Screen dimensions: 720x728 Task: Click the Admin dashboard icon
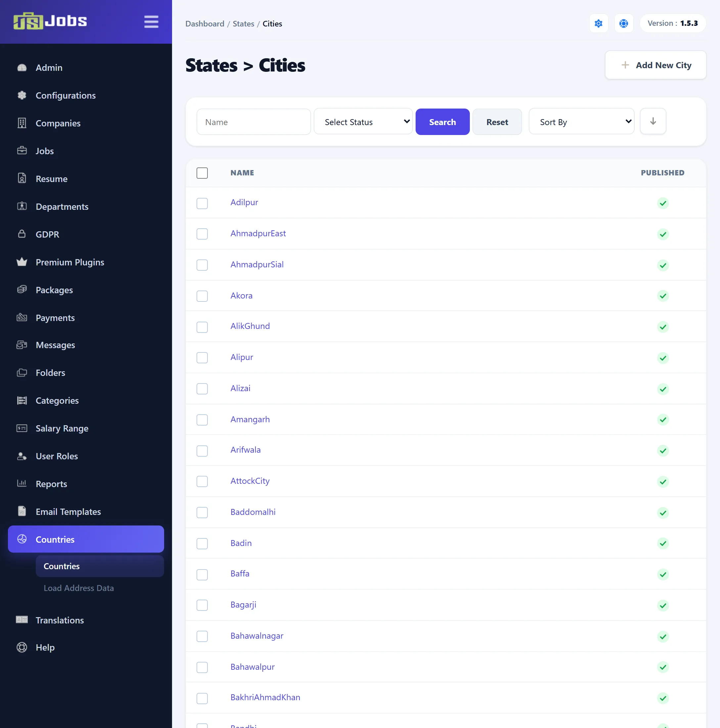point(22,68)
